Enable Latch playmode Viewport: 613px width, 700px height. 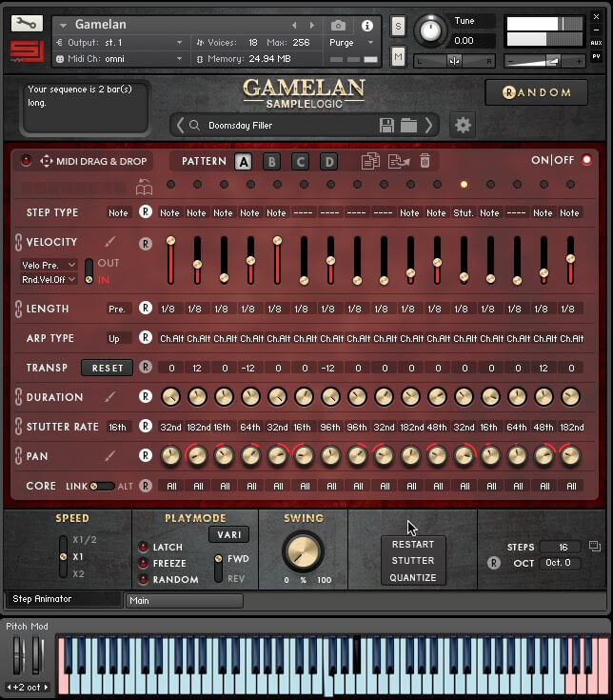point(143,547)
